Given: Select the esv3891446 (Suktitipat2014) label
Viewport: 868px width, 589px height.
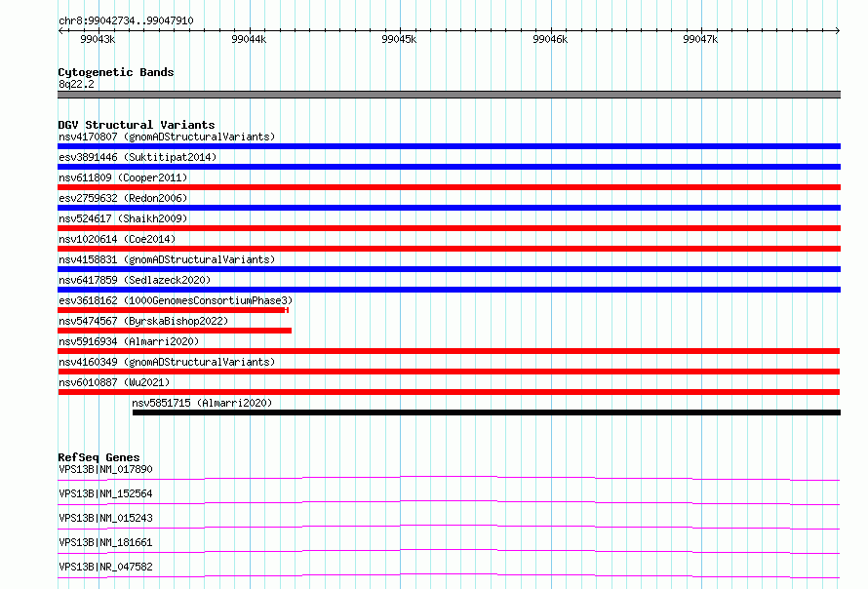Looking at the screenshot, I should pos(138,157).
